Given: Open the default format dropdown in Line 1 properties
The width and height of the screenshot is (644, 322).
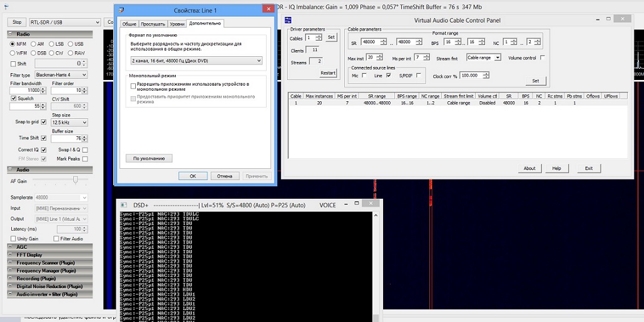Looking at the screenshot, I should 197,61.
